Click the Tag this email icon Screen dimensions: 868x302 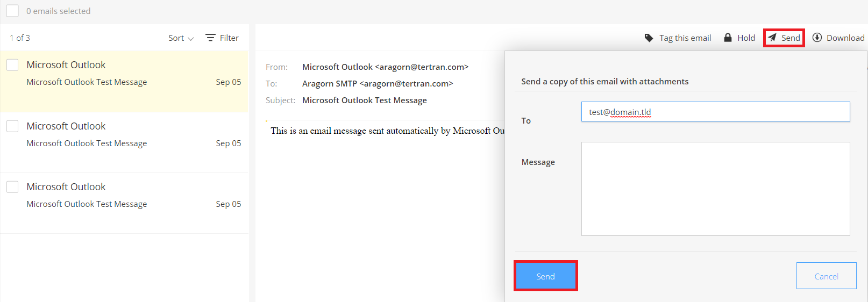(x=649, y=38)
